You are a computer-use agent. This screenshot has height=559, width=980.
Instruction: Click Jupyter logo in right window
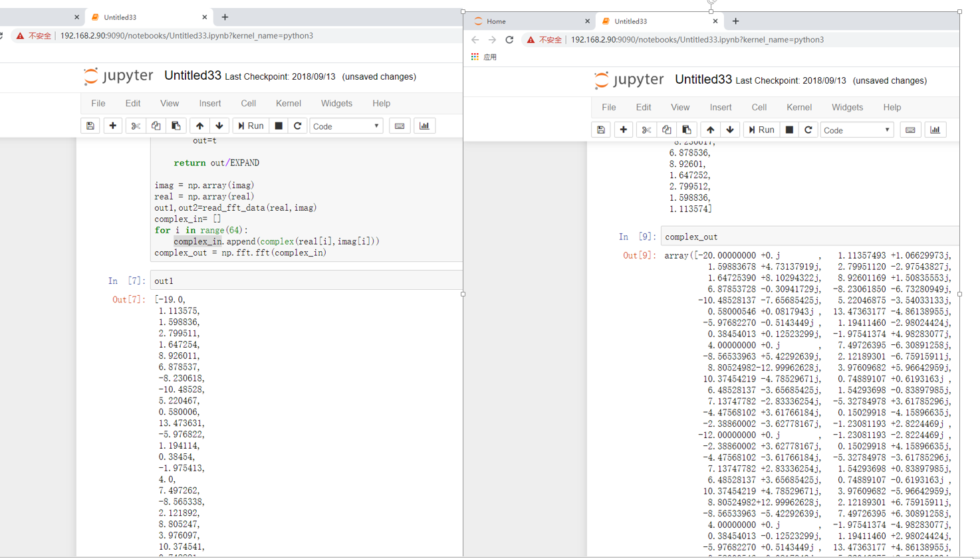click(629, 80)
